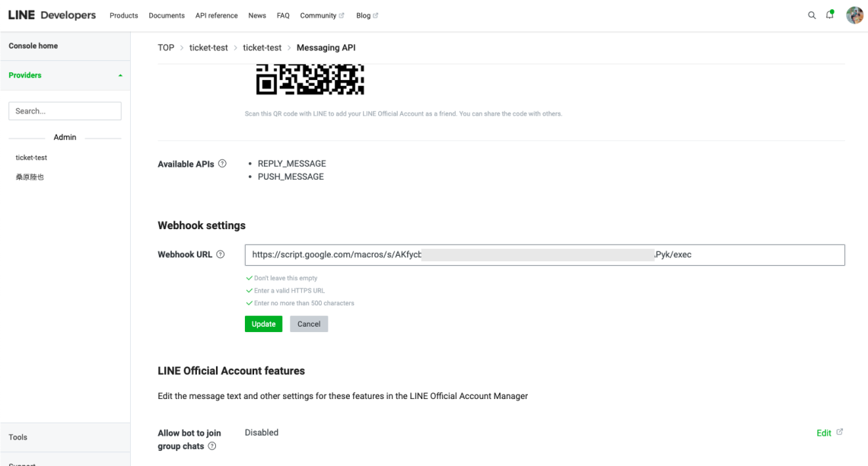The width and height of the screenshot is (868, 466).
Task: Open the profile avatar menu
Action: pos(854,14)
